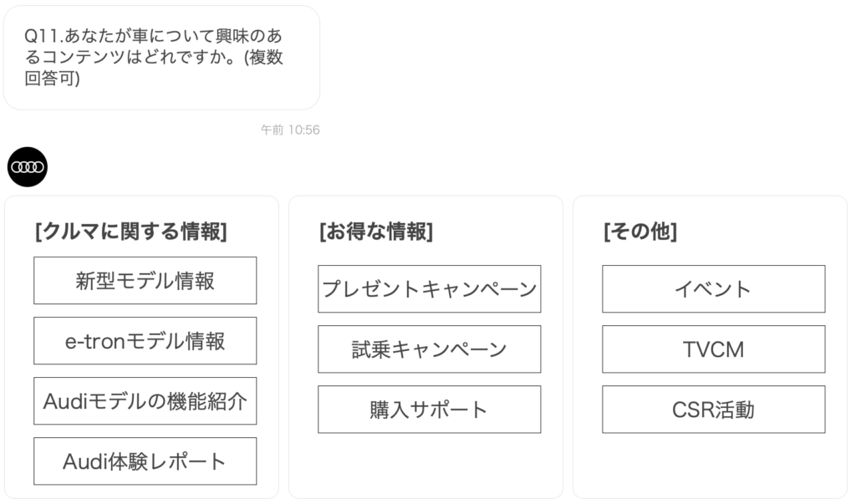Image resolution: width=856 pixels, height=504 pixels.
Task: Open the Audi account avatar icon
Action: tap(28, 167)
